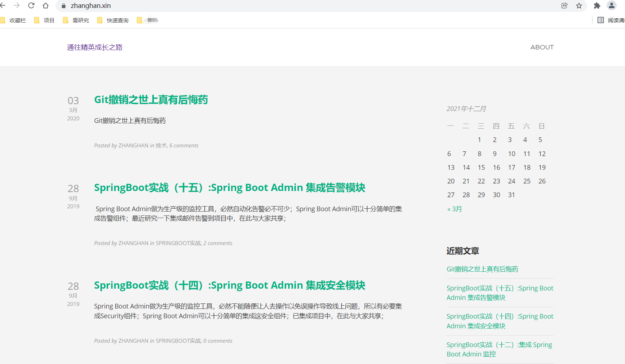
Task: Open the user profile avatar
Action: [612, 5]
